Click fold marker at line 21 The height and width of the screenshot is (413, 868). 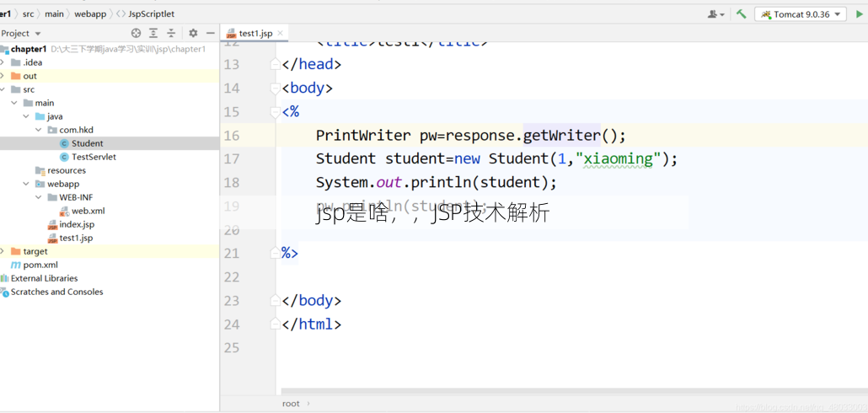pyautogui.click(x=275, y=254)
